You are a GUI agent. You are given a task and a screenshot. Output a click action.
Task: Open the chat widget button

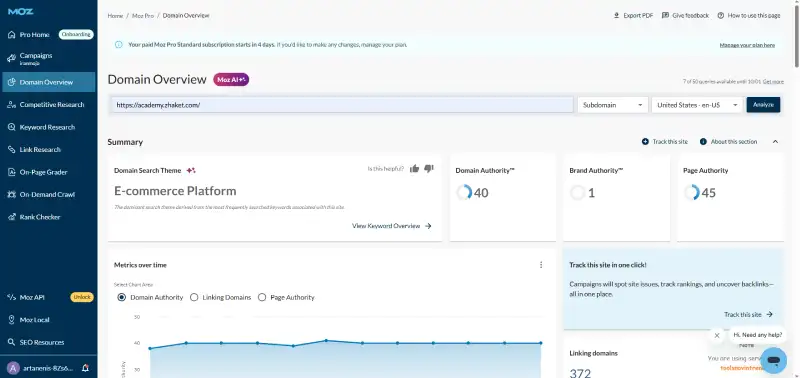tap(773, 361)
